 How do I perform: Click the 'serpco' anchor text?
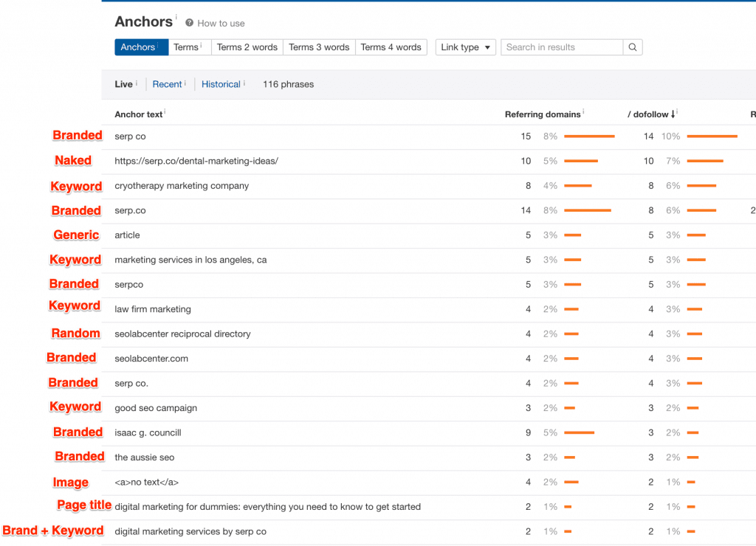[x=128, y=285]
